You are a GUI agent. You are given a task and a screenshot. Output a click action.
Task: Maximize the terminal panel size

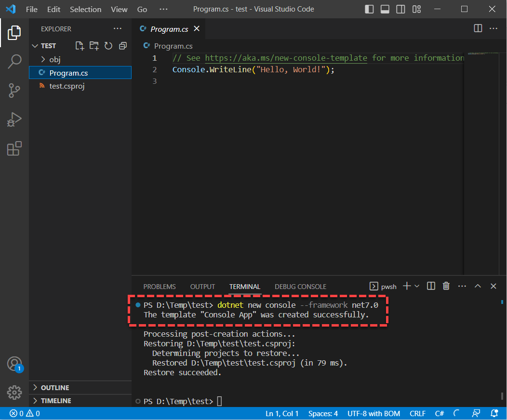pos(478,286)
